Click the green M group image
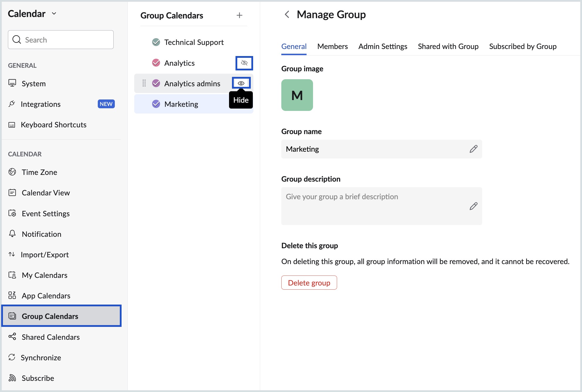 [x=297, y=95]
